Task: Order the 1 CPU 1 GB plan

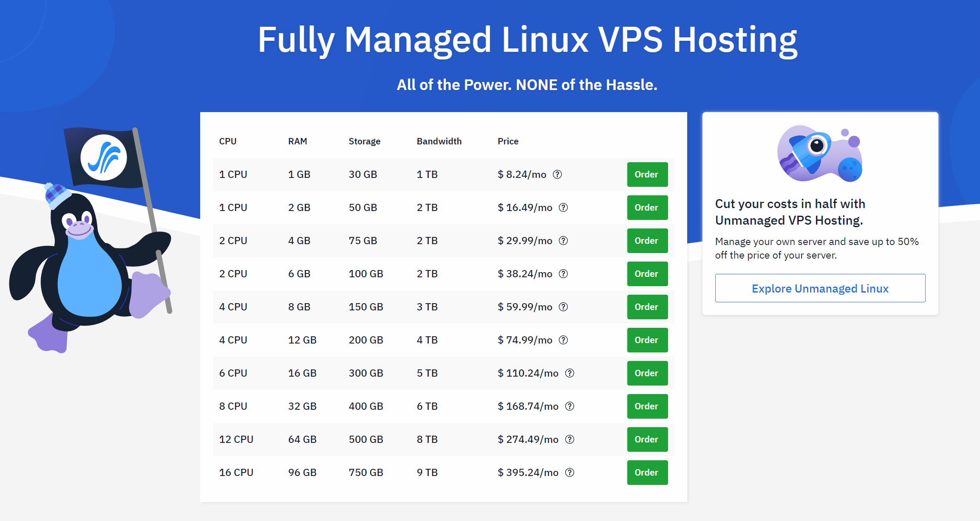Action: click(647, 175)
